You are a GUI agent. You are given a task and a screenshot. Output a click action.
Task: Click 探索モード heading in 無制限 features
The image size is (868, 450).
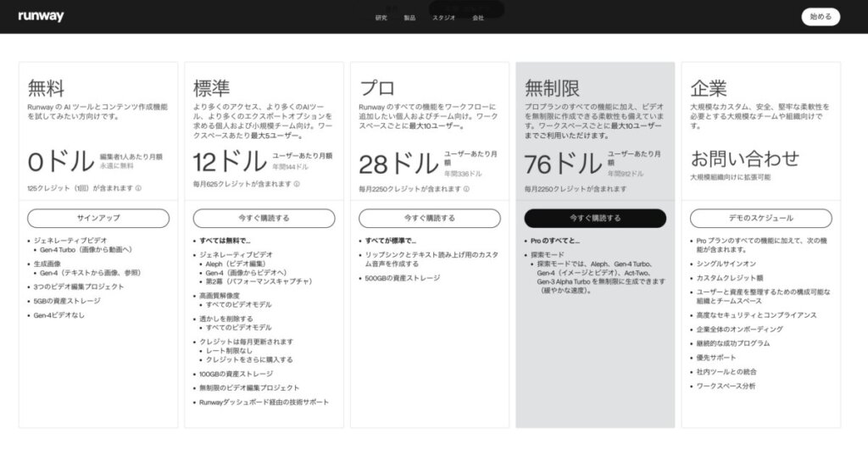tap(548, 255)
